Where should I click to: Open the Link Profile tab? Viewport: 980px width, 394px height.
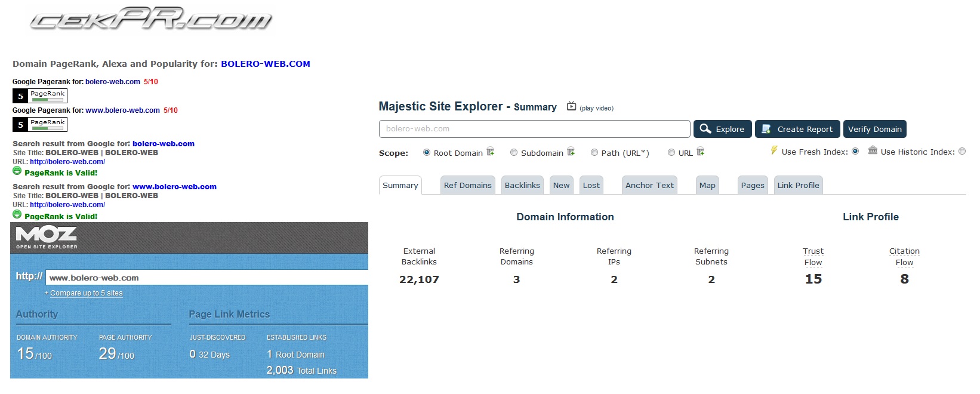pos(798,185)
